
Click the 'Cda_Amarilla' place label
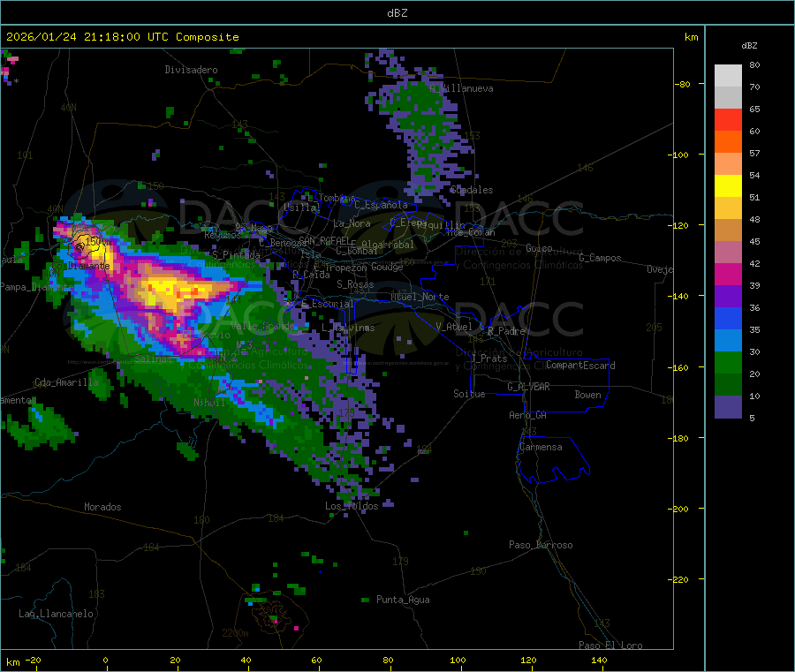pos(66,382)
